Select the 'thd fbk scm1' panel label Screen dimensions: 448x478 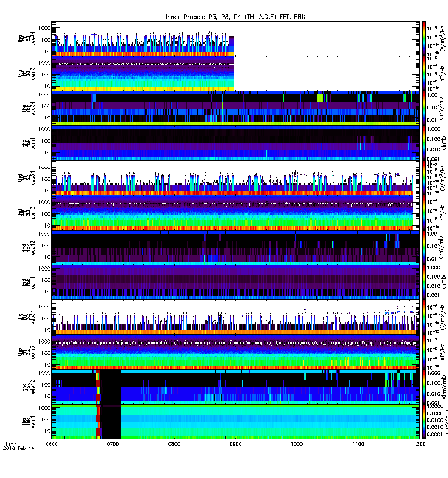29,283
